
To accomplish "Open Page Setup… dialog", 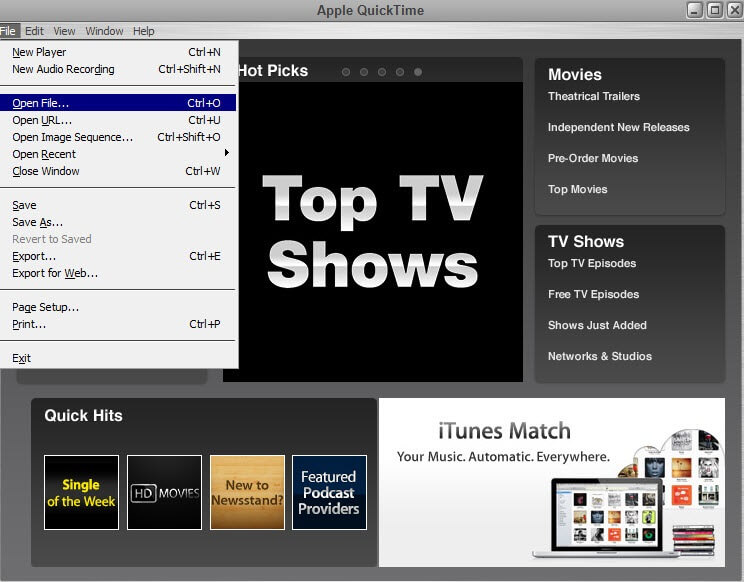I will click(x=118, y=307).
